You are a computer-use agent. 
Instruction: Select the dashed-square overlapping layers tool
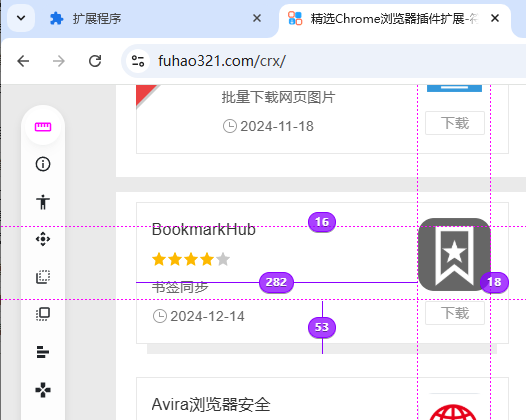pos(43,277)
